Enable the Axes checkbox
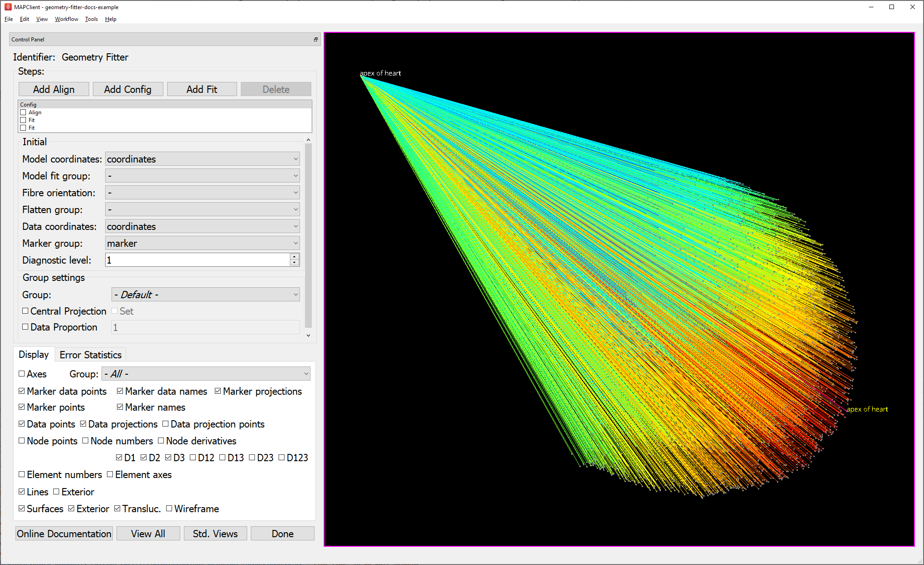Viewport: 924px width, 565px height. (22, 374)
